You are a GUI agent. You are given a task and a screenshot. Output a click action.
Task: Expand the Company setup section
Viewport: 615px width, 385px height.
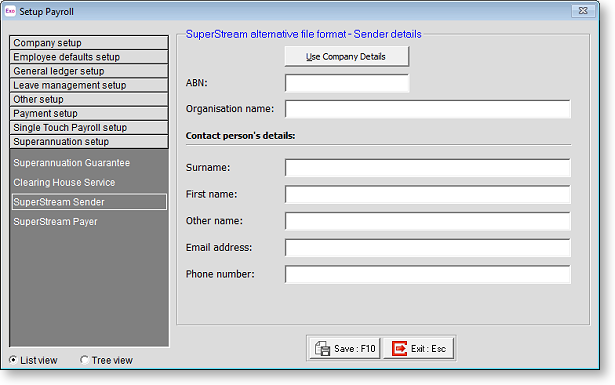coord(89,43)
